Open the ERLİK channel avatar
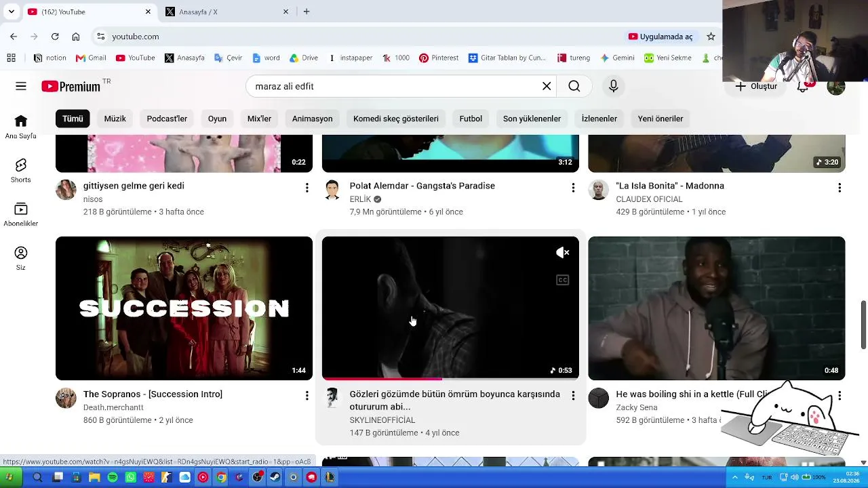Viewport: 868px width, 488px height. (332, 190)
